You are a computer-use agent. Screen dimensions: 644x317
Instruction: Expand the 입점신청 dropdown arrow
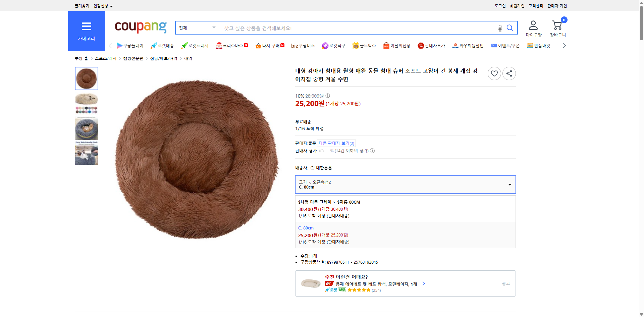click(x=112, y=6)
